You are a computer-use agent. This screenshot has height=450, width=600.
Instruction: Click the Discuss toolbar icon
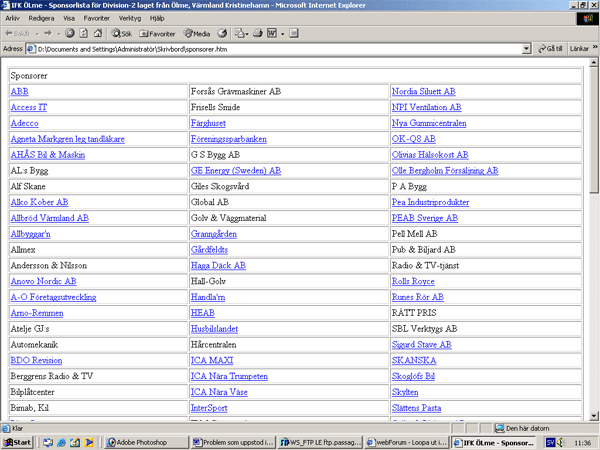click(293, 33)
